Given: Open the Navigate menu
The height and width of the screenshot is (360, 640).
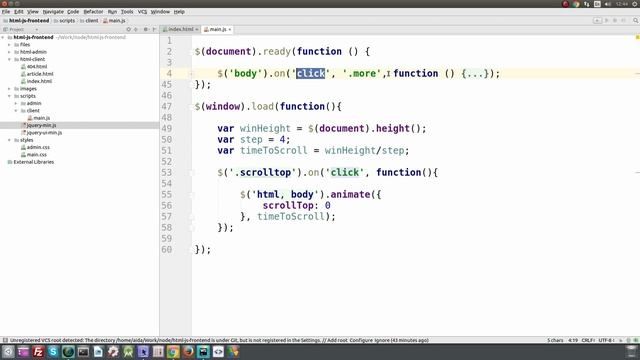Looking at the screenshot, I should [x=53, y=12].
